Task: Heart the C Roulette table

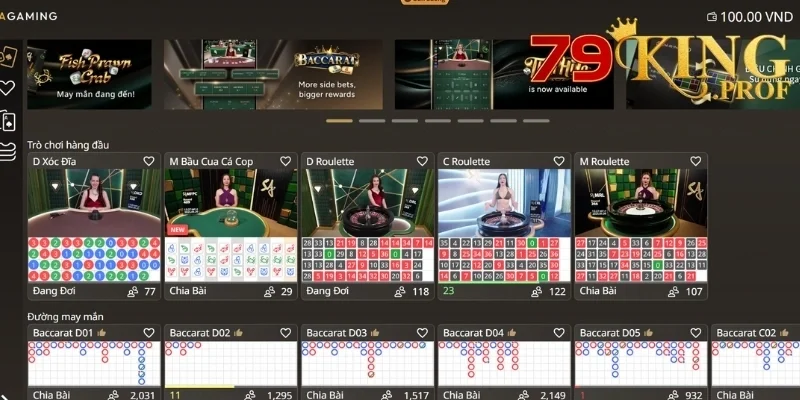Action: point(559,161)
